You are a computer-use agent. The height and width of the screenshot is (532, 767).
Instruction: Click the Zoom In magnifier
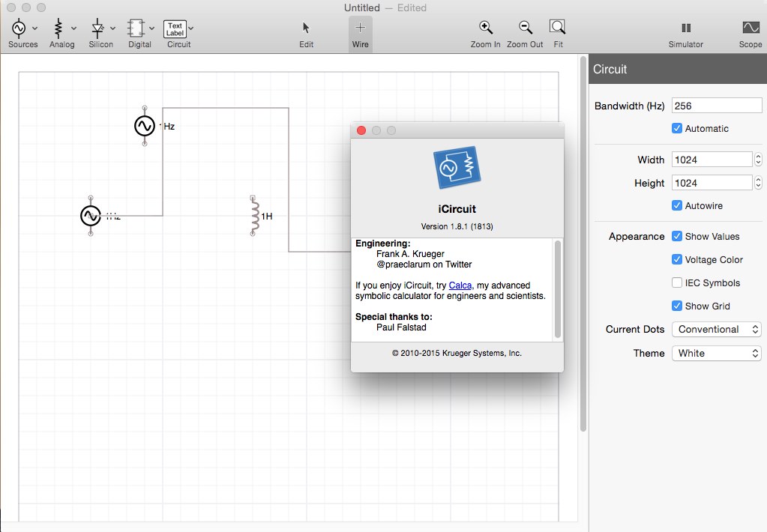click(x=486, y=28)
